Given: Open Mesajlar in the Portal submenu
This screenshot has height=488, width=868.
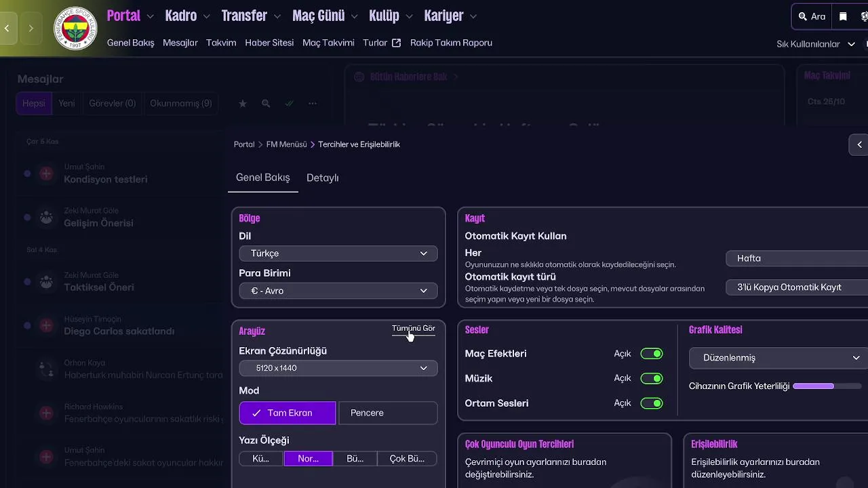Looking at the screenshot, I should tap(180, 43).
